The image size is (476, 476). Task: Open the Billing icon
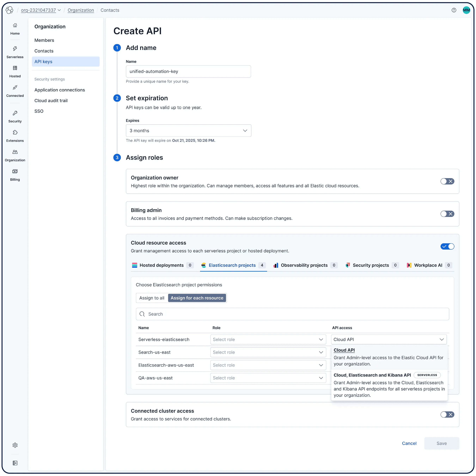click(x=15, y=171)
